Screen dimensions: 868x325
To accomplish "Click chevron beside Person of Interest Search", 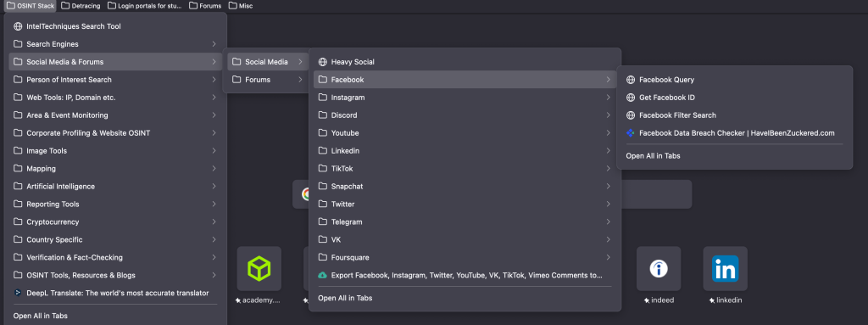I will pos(214,79).
